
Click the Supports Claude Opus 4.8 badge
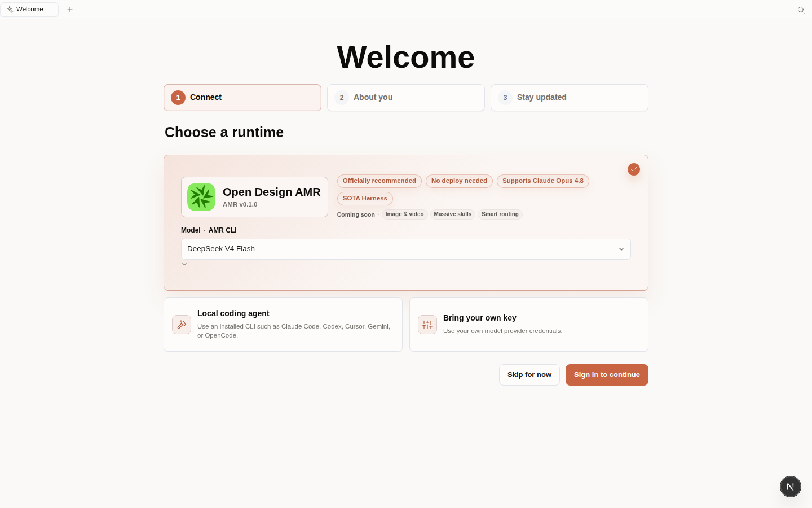[543, 181]
